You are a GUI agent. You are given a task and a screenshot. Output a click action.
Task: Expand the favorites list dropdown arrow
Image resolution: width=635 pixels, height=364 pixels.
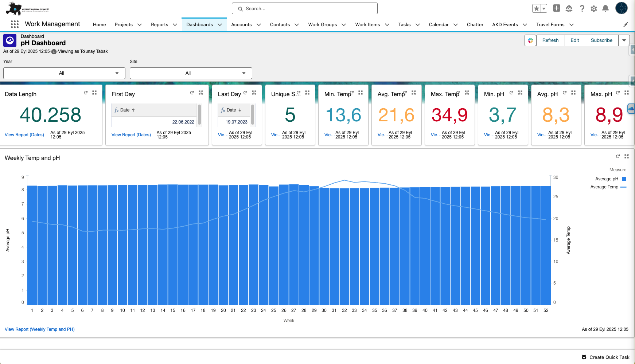[544, 8]
